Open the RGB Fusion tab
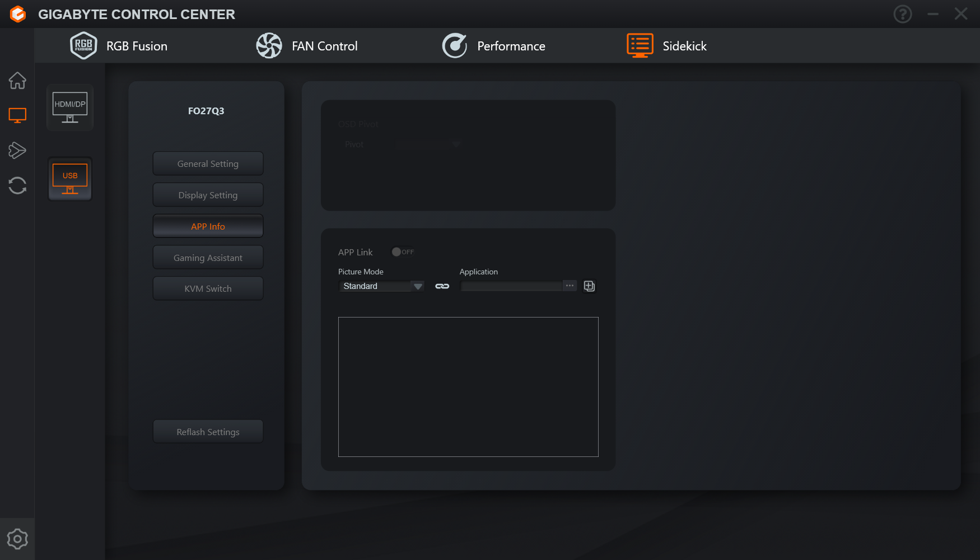 click(x=119, y=46)
